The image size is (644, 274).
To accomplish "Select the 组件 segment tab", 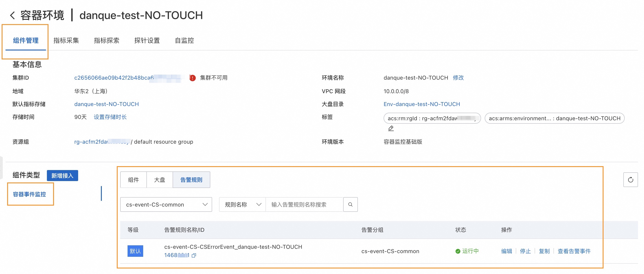I will point(133,180).
